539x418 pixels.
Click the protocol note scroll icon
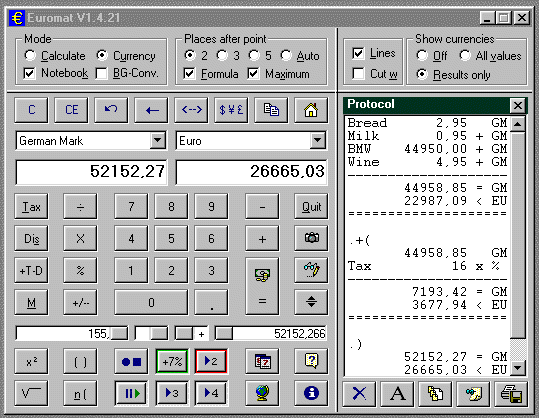coord(473,393)
